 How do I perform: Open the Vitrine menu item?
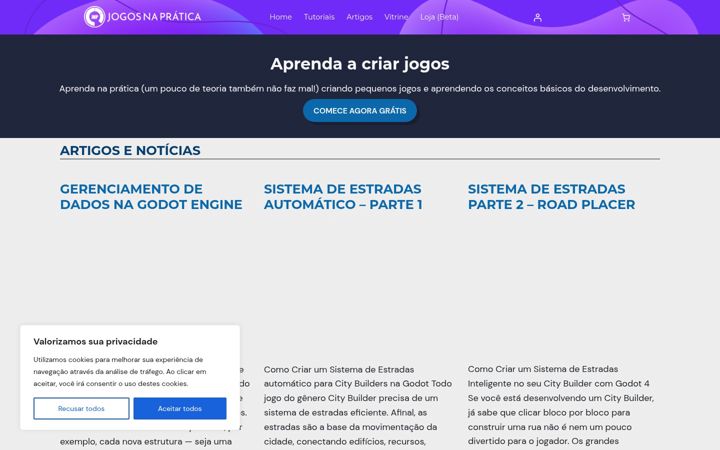(x=396, y=17)
